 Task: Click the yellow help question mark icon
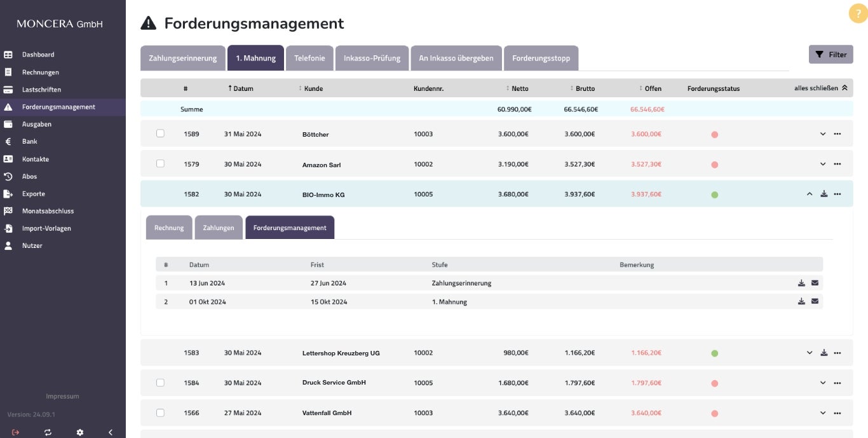(x=858, y=13)
